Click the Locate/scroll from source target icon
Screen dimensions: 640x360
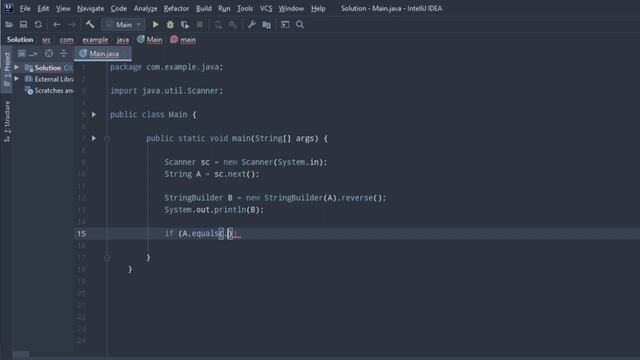coord(49,53)
